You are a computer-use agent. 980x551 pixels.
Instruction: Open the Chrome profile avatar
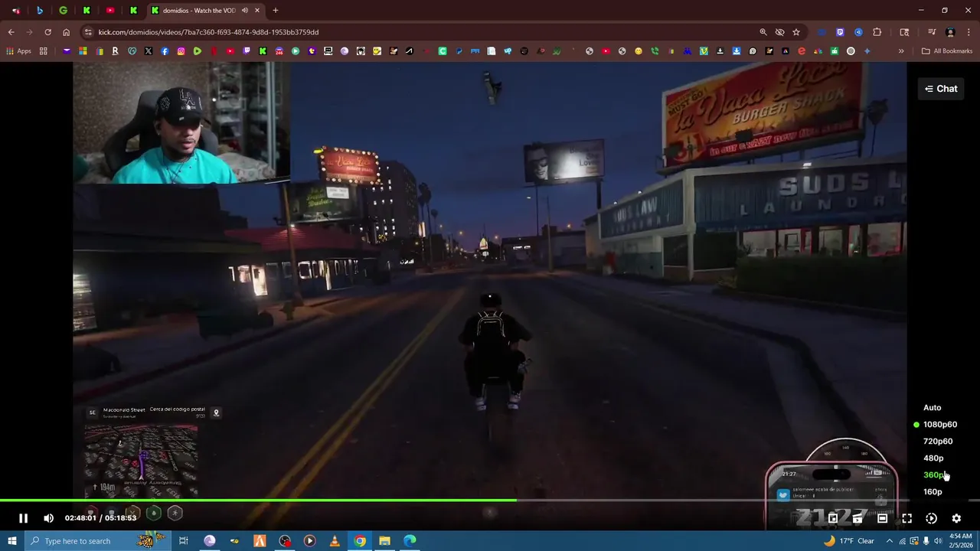tap(950, 32)
